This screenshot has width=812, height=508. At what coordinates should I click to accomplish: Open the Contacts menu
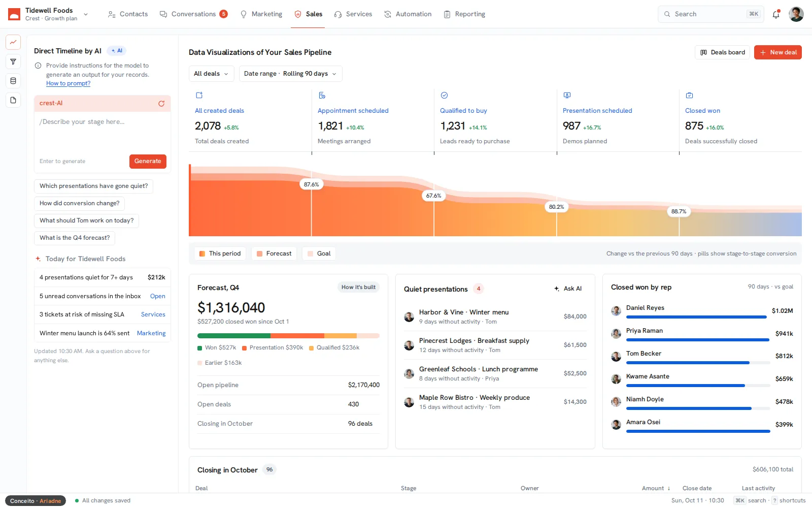128,14
